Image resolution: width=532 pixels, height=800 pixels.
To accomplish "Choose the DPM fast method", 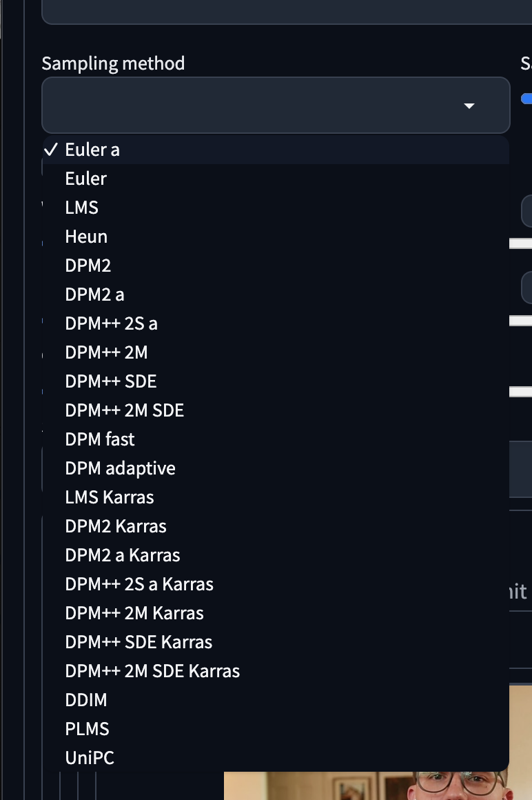I will (99, 439).
